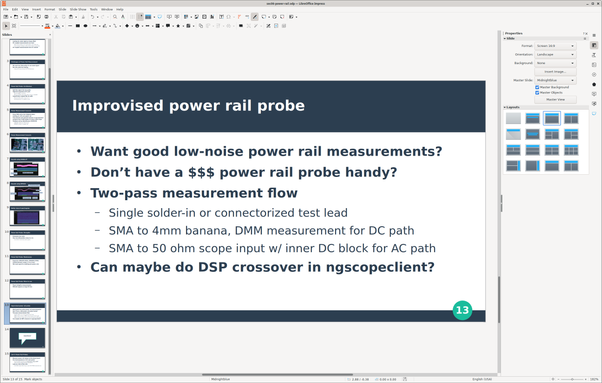Open the File menu
This screenshot has width=602, height=383.
[6, 9]
